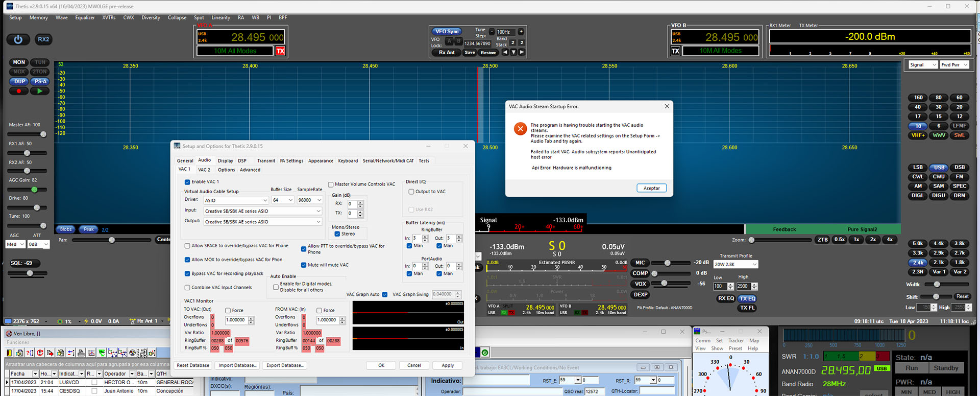Open the Equalizer menu
980x396 pixels.
[x=85, y=17]
